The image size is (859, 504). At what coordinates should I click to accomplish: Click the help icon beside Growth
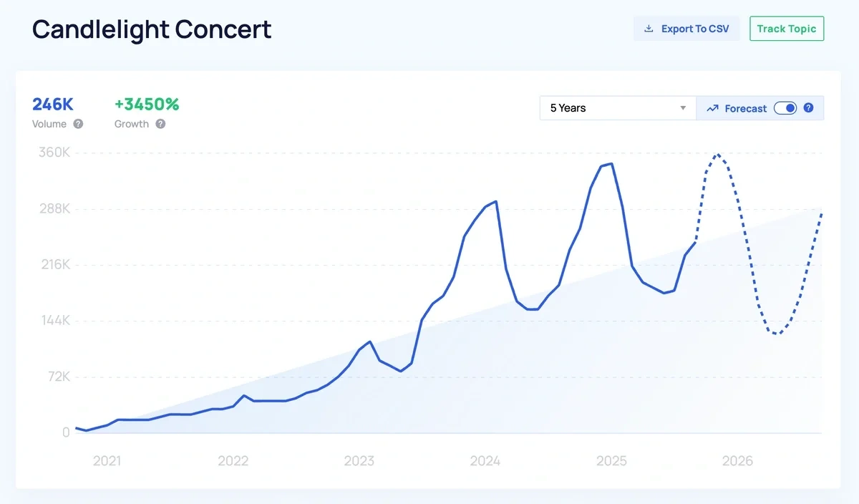point(160,124)
